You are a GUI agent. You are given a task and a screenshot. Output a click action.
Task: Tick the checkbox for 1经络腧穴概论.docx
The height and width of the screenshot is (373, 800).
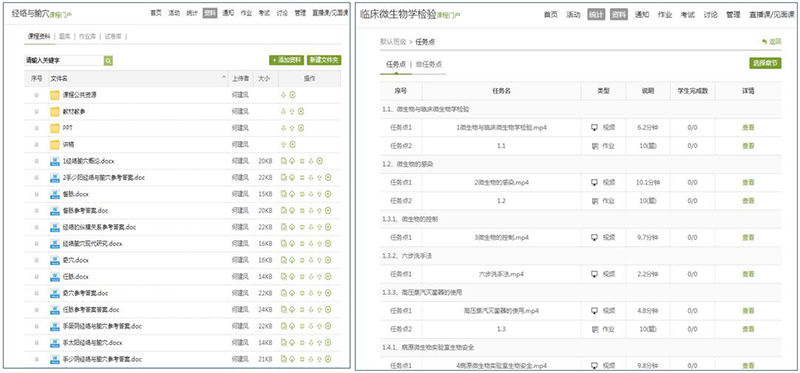coord(36,161)
